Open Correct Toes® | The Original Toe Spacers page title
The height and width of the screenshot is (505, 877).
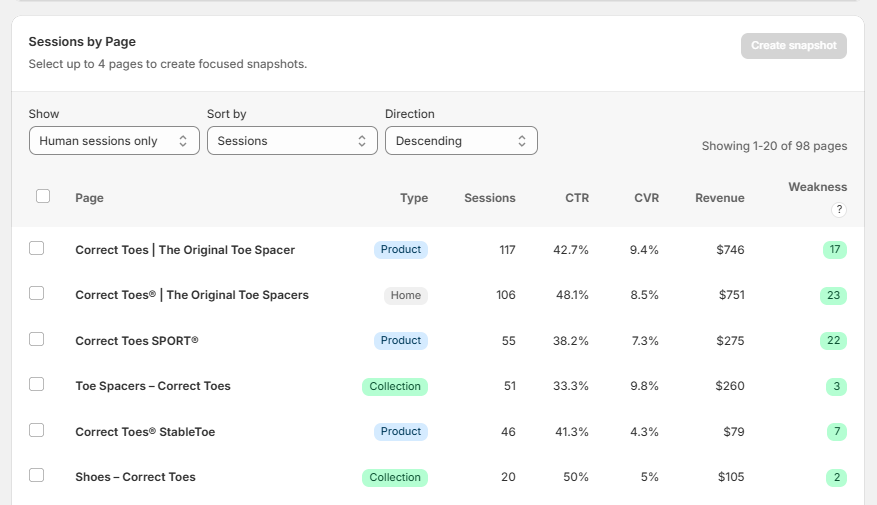pos(192,295)
